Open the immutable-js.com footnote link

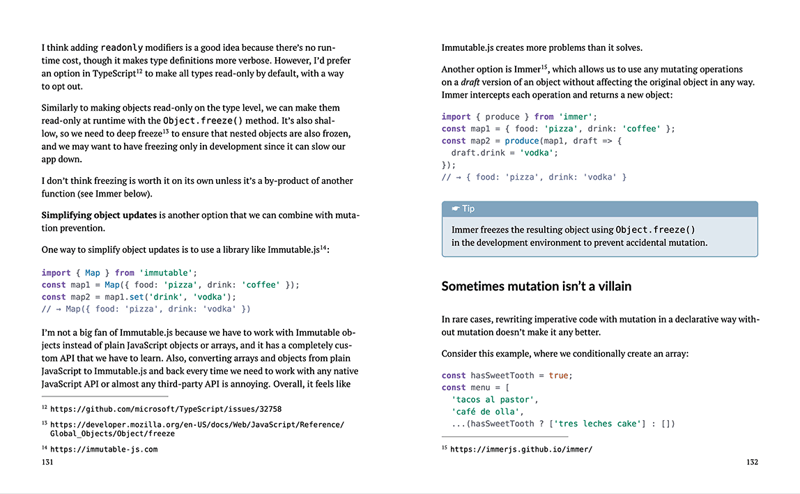[x=104, y=449]
